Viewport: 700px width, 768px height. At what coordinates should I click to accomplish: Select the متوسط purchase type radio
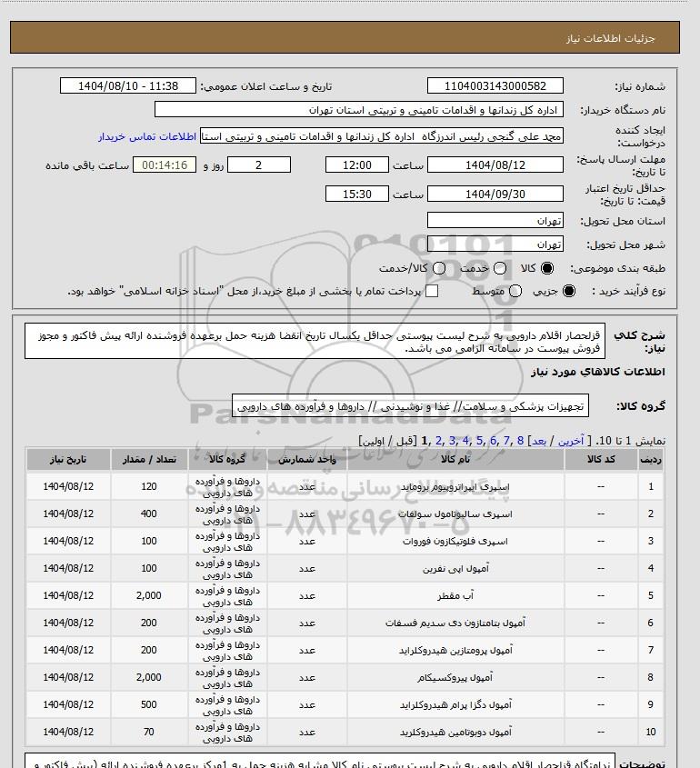point(515,291)
